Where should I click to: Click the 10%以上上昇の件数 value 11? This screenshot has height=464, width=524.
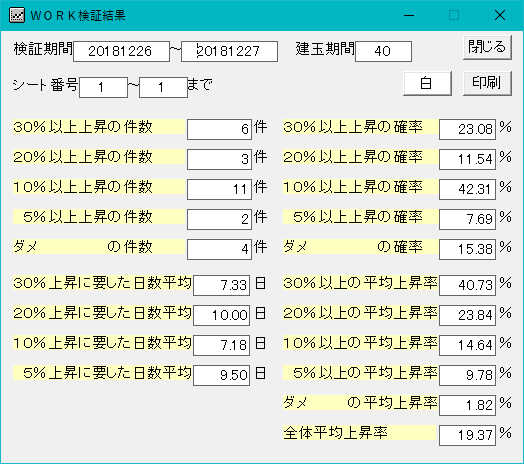[219, 190]
